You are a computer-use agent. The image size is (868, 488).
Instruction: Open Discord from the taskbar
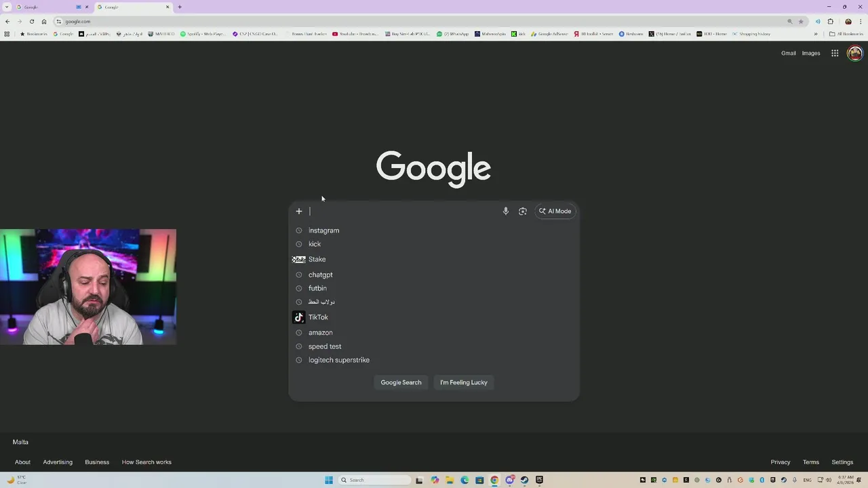pyautogui.click(x=509, y=480)
